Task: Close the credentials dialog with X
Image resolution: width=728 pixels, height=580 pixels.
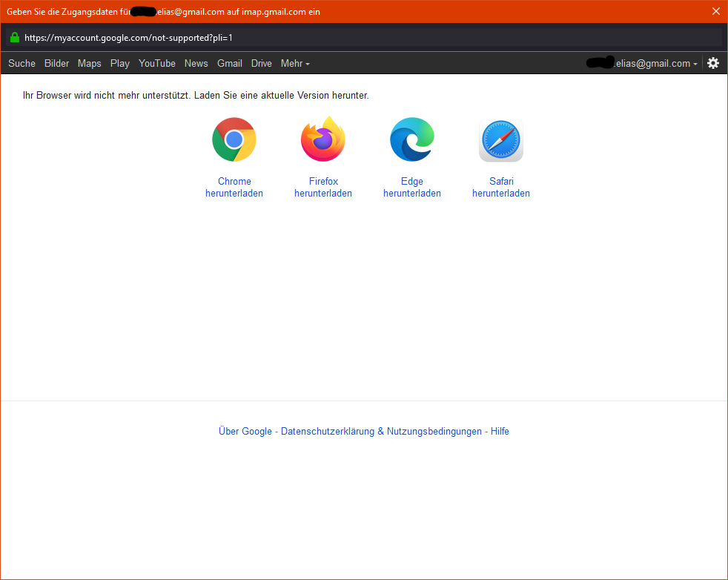Action: click(x=716, y=11)
